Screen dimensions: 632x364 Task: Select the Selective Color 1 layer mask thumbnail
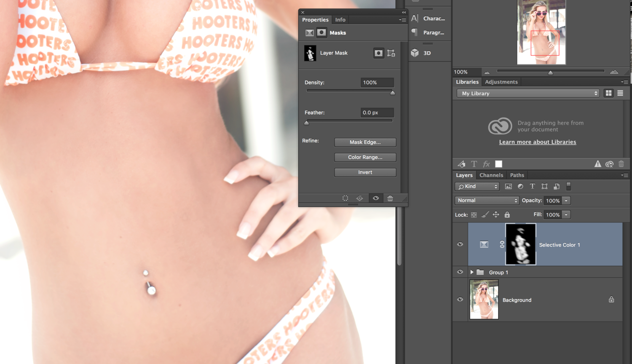click(x=521, y=244)
